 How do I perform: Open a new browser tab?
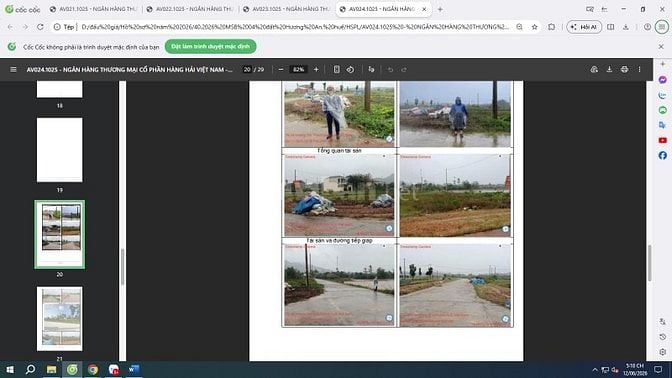[440, 9]
